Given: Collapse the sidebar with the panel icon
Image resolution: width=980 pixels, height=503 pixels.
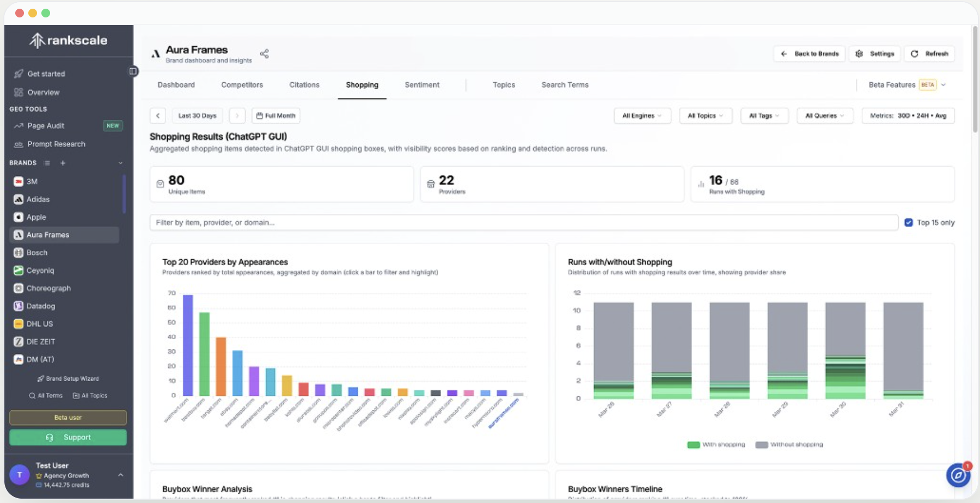Looking at the screenshot, I should (133, 71).
